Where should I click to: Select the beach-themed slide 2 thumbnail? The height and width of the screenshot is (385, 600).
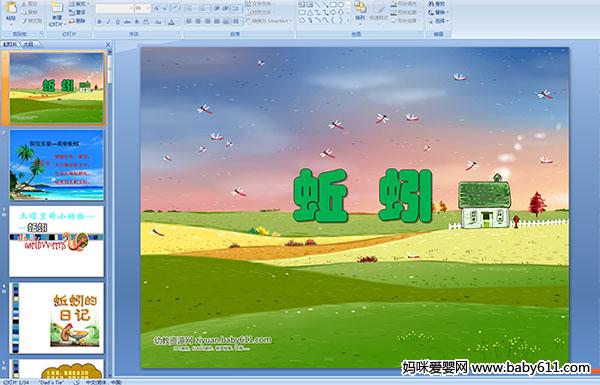(x=57, y=165)
